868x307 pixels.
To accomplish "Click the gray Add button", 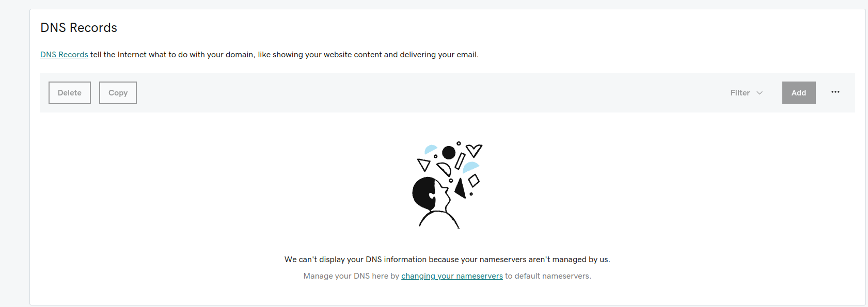I will coord(799,93).
